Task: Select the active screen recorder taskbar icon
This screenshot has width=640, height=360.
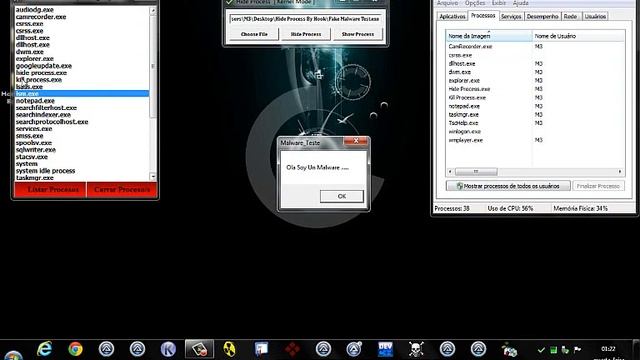Action: pos(199,349)
